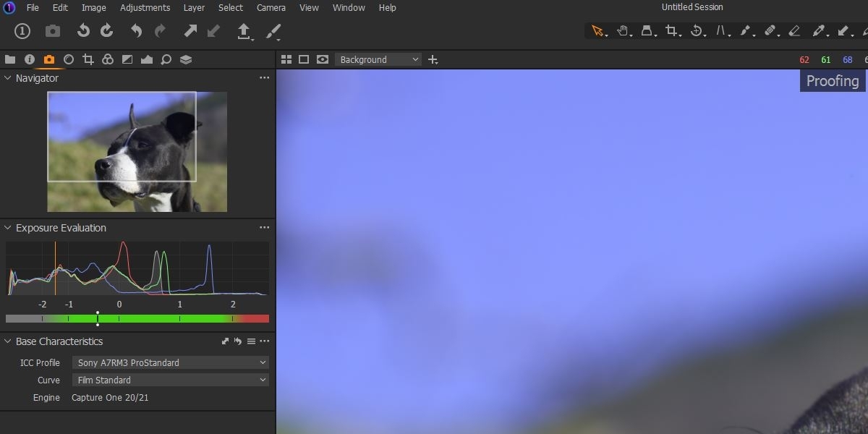868x434 pixels.
Task: Select the Erase Mask eraser tool
Action: pos(794,30)
